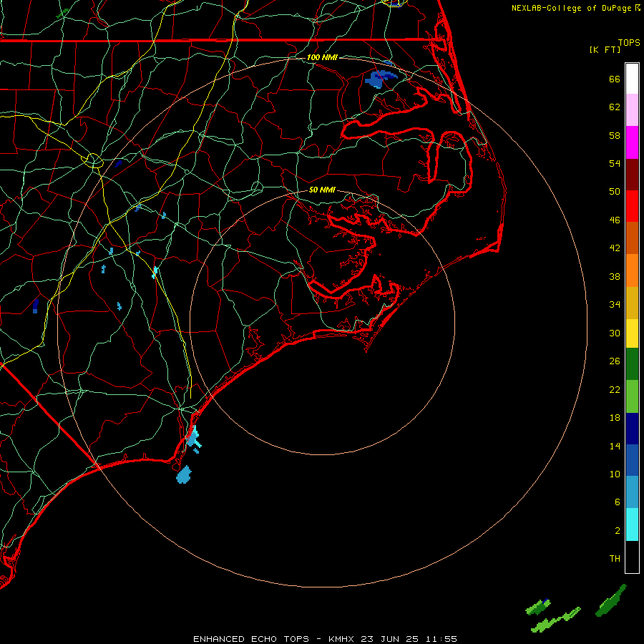Click the "46" legend value
Viewport: 644px width, 644px height.
tap(615, 220)
